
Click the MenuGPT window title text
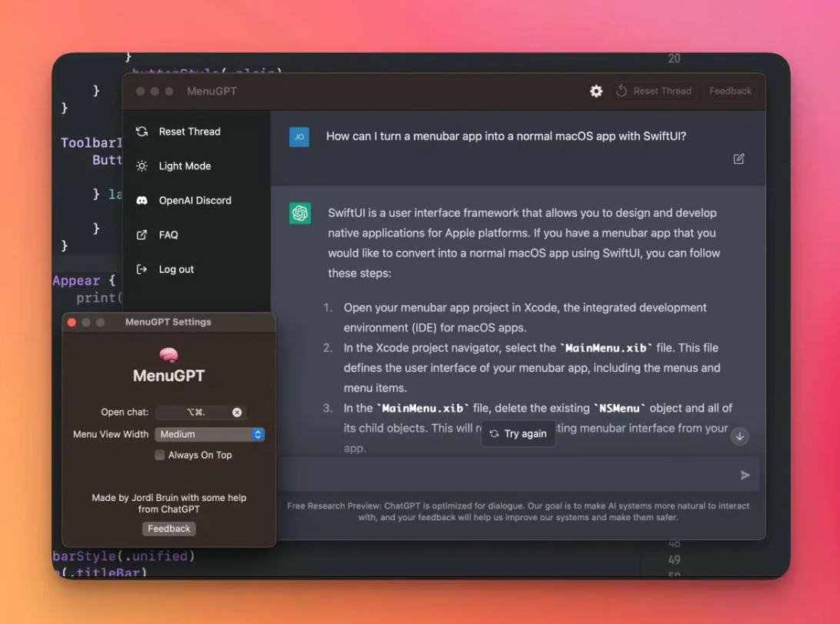(x=212, y=91)
